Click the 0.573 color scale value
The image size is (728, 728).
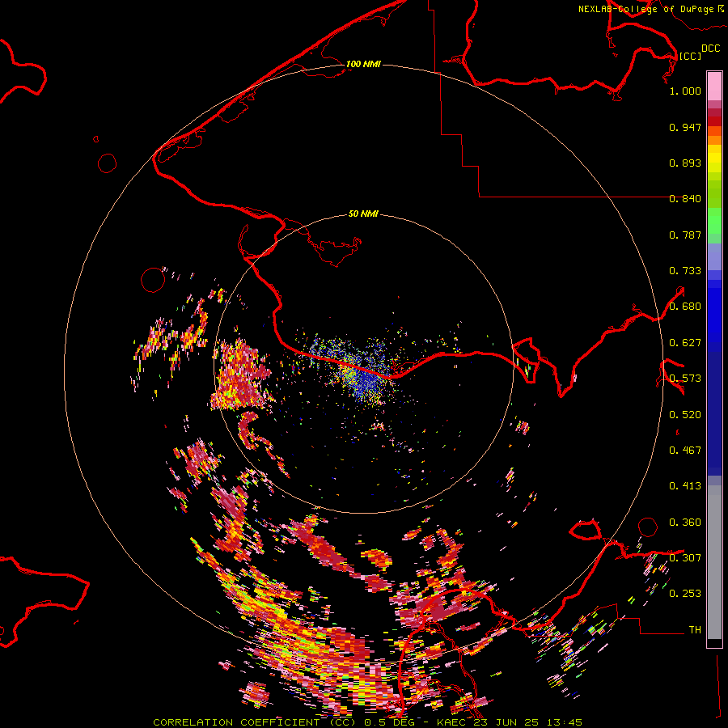pos(685,379)
